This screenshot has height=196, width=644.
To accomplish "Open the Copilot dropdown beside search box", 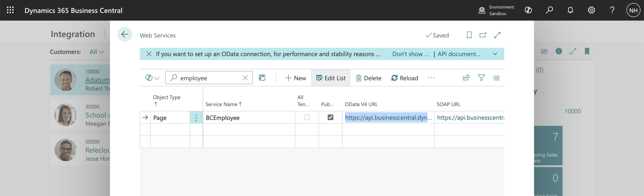I will [x=152, y=78].
